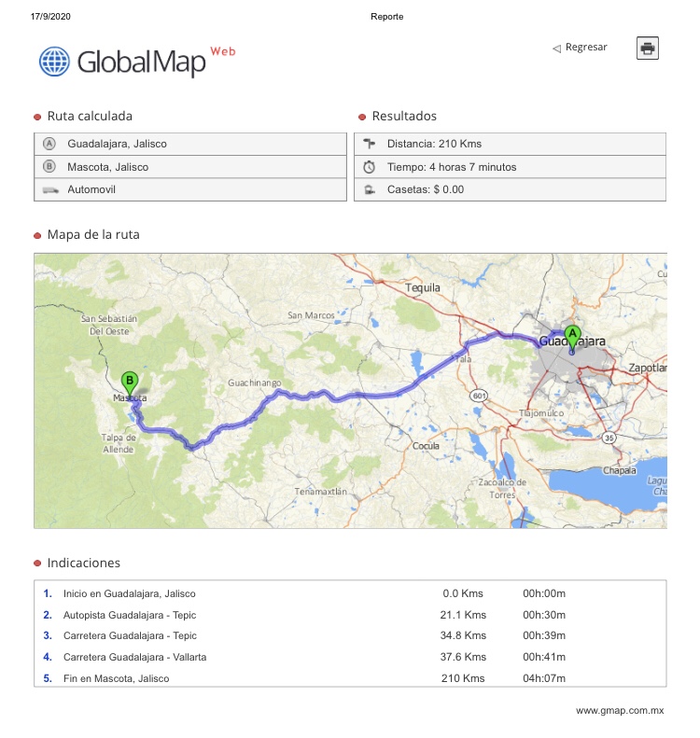Select step 2 Autopista Guadalajara - Tepic
The image size is (700, 738).
click(130, 615)
